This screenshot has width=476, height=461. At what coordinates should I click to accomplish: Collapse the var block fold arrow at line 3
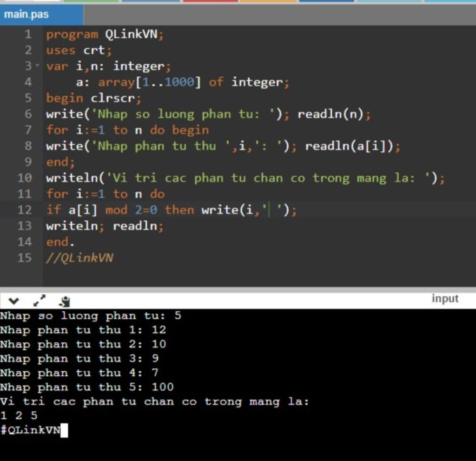click(x=37, y=65)
